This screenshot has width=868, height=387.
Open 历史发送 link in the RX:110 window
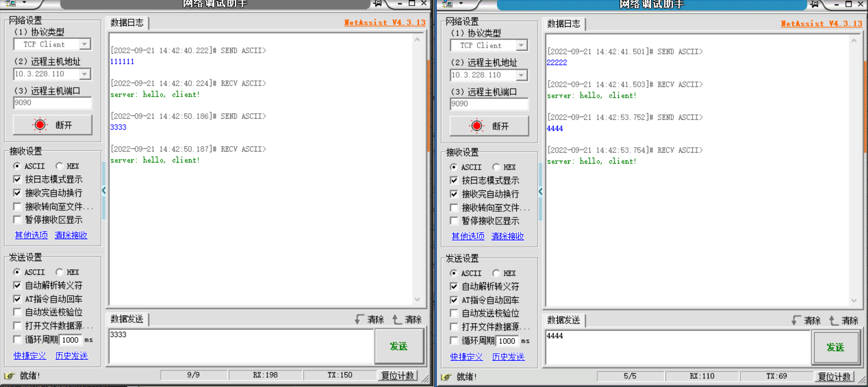tap(508, 357)
